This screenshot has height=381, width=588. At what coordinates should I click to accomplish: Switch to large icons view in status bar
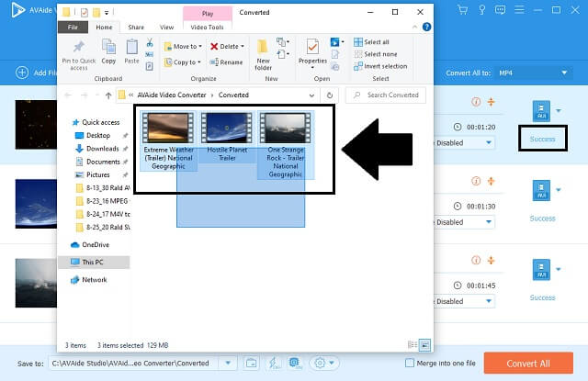click(x=424, y=344)
